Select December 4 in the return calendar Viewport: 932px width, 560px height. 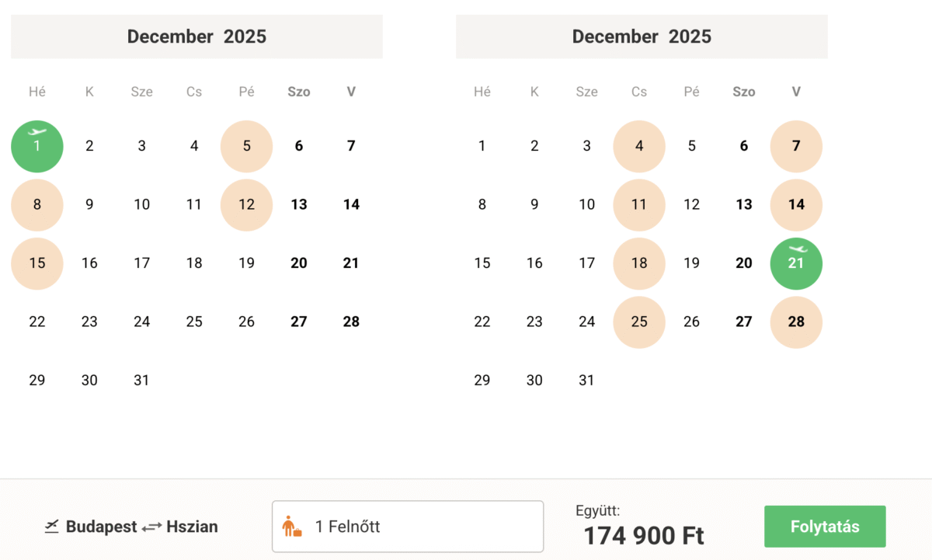click(x=639, y=146)
